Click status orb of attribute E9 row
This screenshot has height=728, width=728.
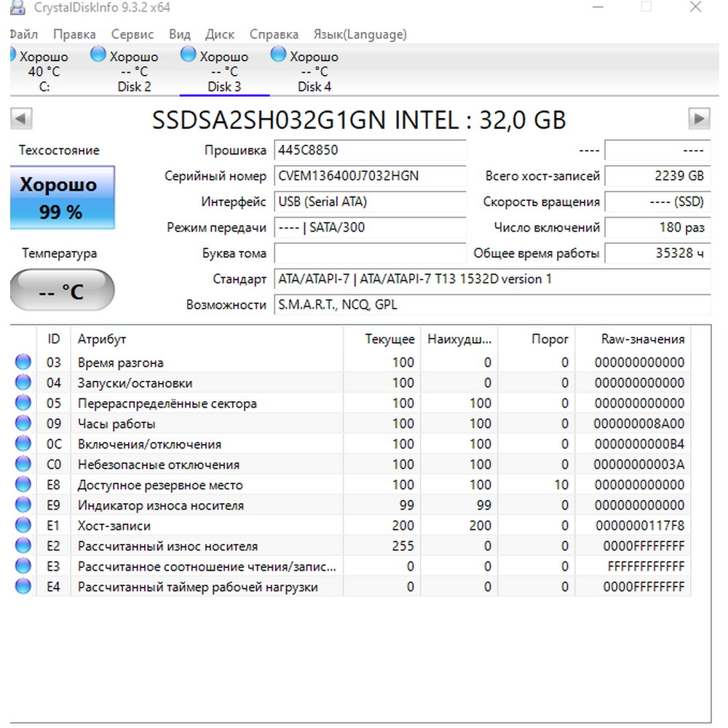[x=23, y=505]
